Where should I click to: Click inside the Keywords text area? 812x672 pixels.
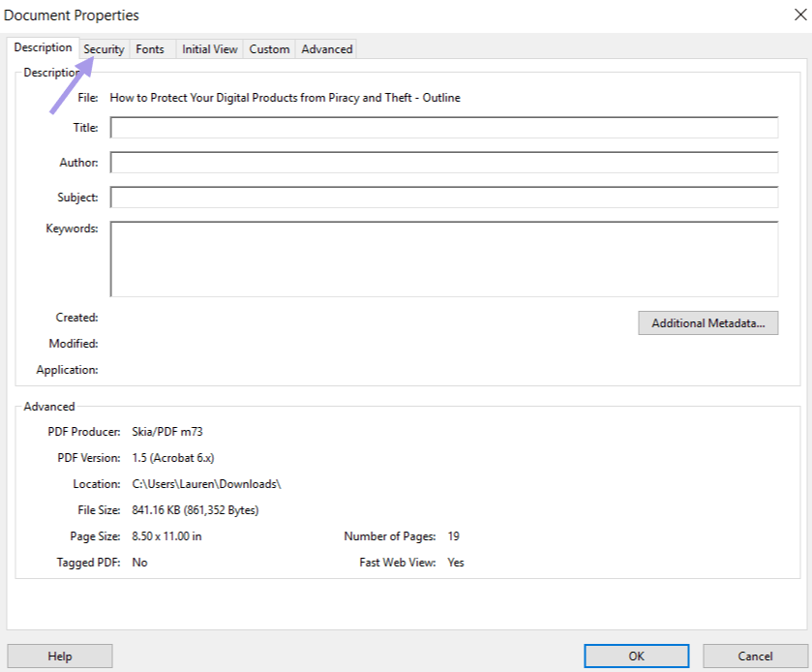click(x=444, y=260)
